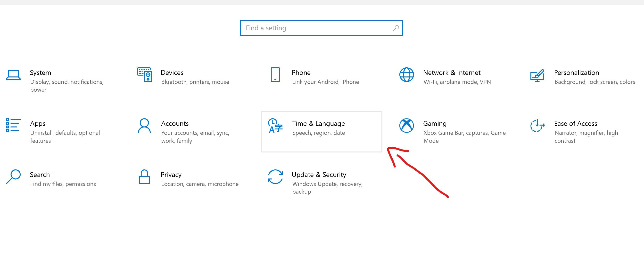
Task: Click "Speech, region, date" description
Action: pyautogui.click(x=319, y=133)
